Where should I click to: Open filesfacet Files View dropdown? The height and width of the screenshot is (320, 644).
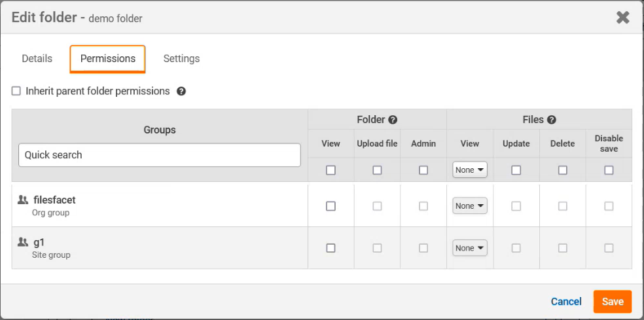(470, 206)
